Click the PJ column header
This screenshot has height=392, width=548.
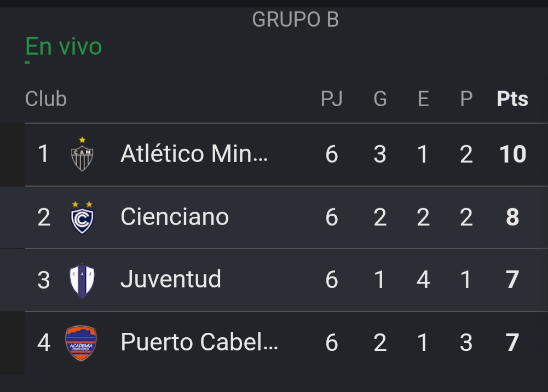pyautogui.click(x=332, y=99)
